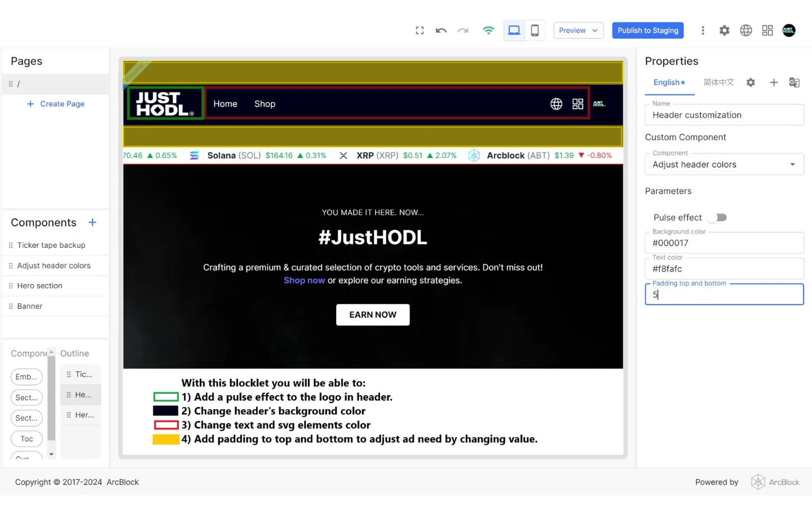Add a new component with the plus icon
Screen dimensions: 812x508
click(92, 222)
